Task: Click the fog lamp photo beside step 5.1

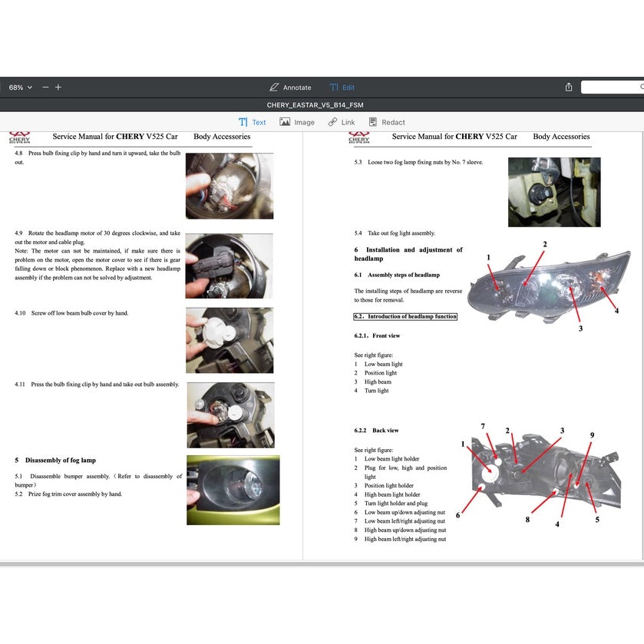Action: pyautogui.click(x=233, y=490)
